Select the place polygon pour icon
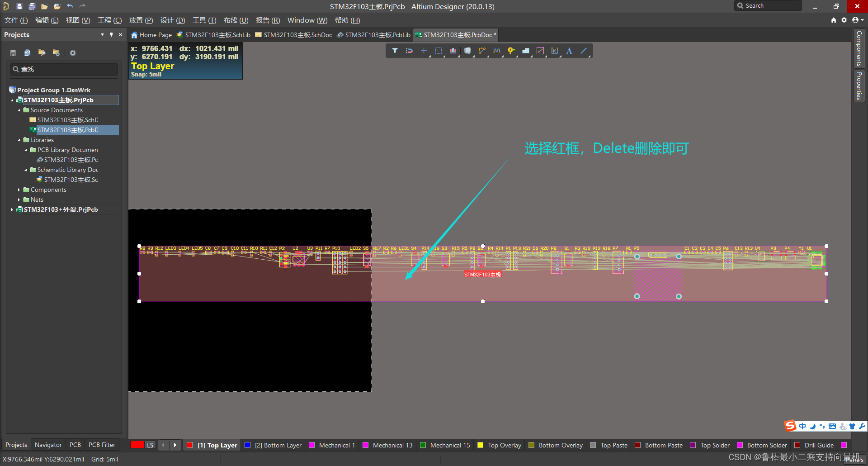Screen dimensions: 868x466 pos(525,51)
